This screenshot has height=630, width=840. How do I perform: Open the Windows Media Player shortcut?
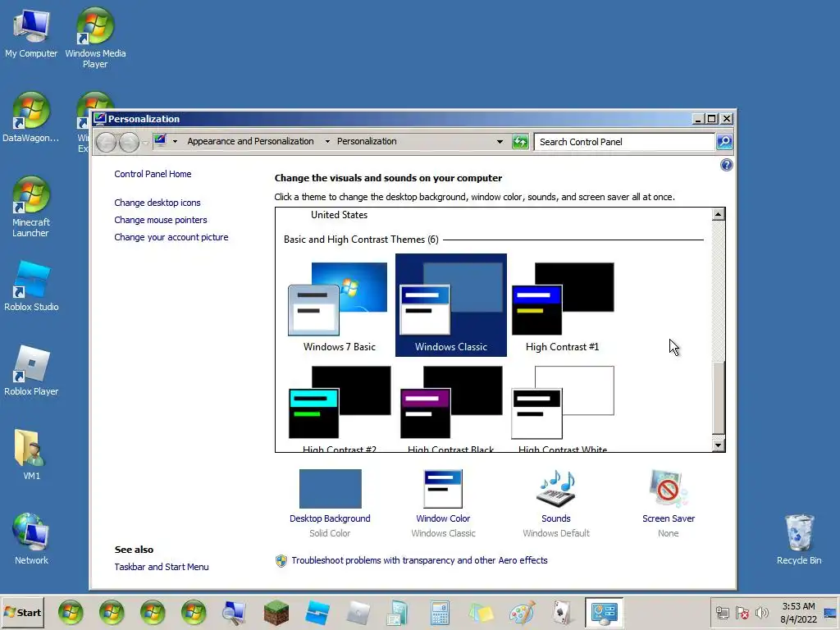[95, 38]
